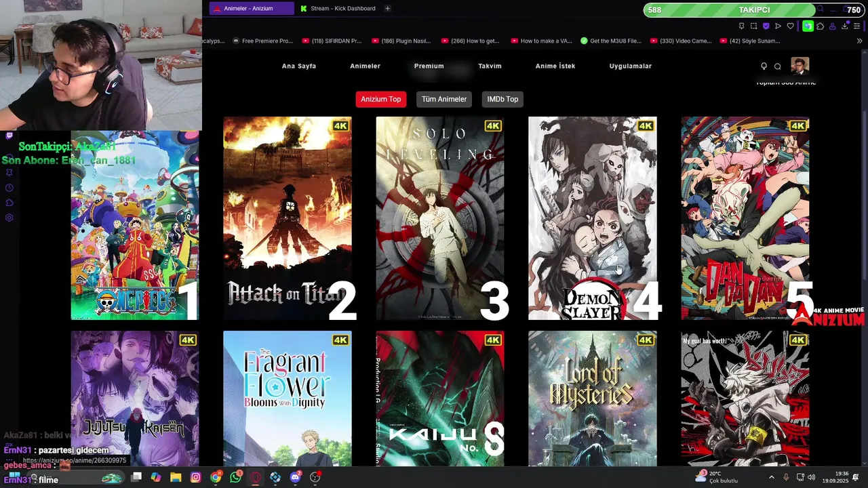Switch to Animeler - Anizium browser tab

(251, 8)
